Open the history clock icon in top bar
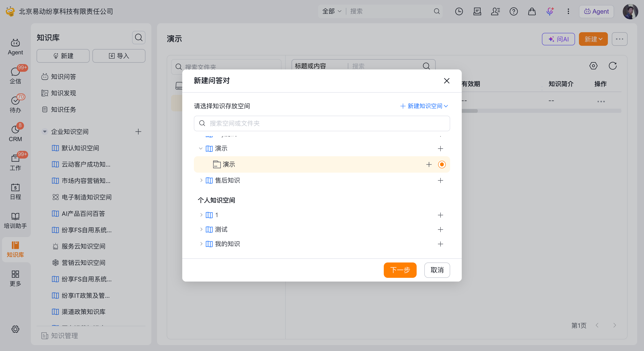 coord(459,11)
